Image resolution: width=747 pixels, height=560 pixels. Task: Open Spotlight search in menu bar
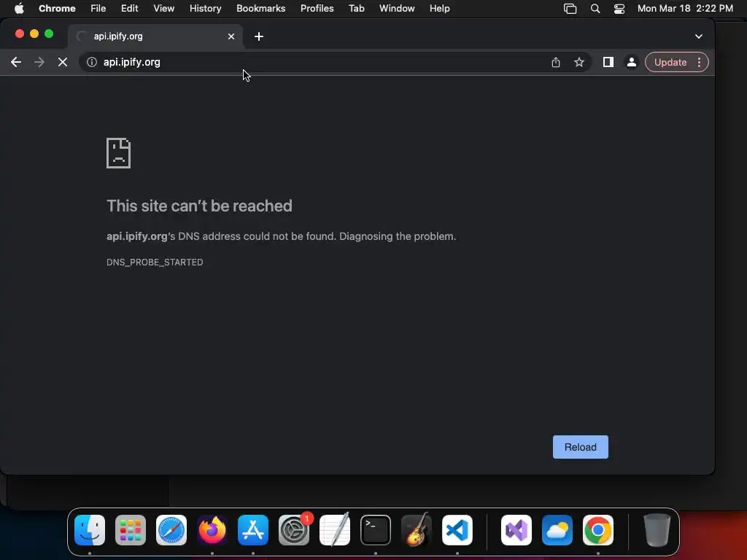[595, 9]
